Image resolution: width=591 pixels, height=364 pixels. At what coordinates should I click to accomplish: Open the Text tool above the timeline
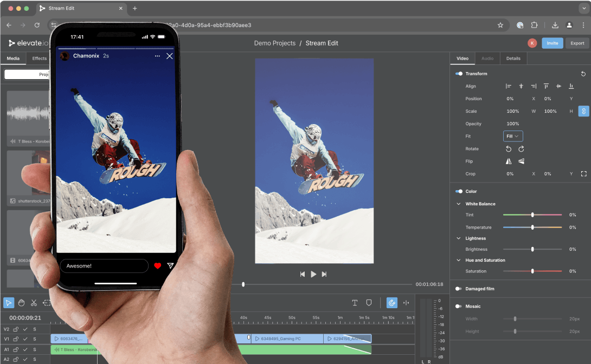tap(355, 302)
